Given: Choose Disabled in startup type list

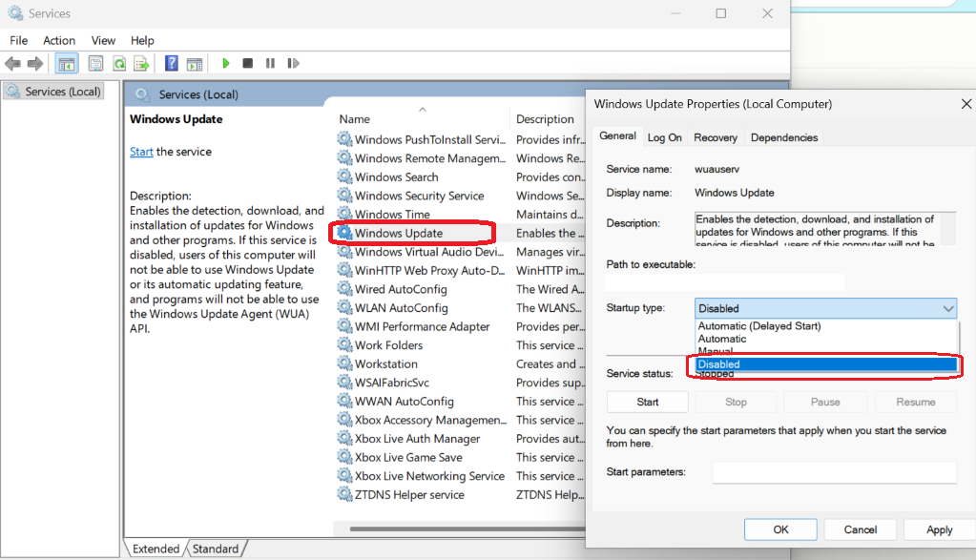Looking at the screenshot, I should (x=825, y=364).
